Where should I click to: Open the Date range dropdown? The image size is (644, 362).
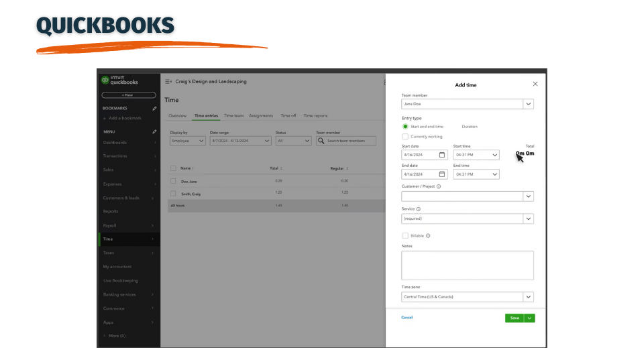[x=240, y=141]
